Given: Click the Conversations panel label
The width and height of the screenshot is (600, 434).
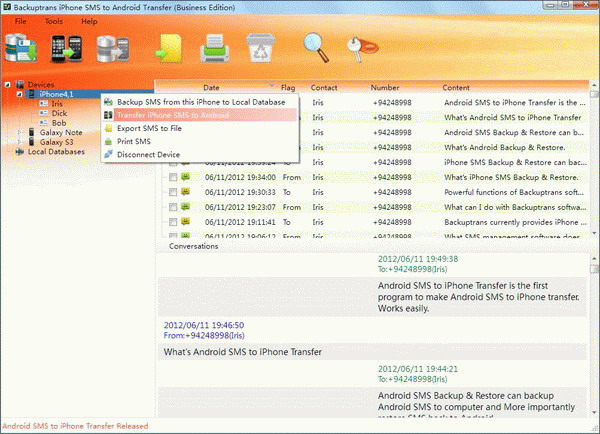Looking at the screenshot, I should (194, 246).
